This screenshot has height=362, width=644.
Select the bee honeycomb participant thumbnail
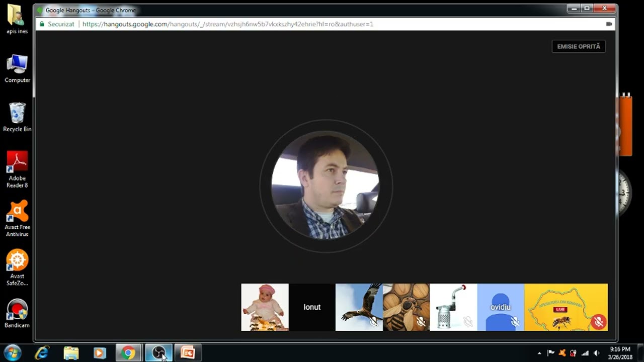coord(406,307)
